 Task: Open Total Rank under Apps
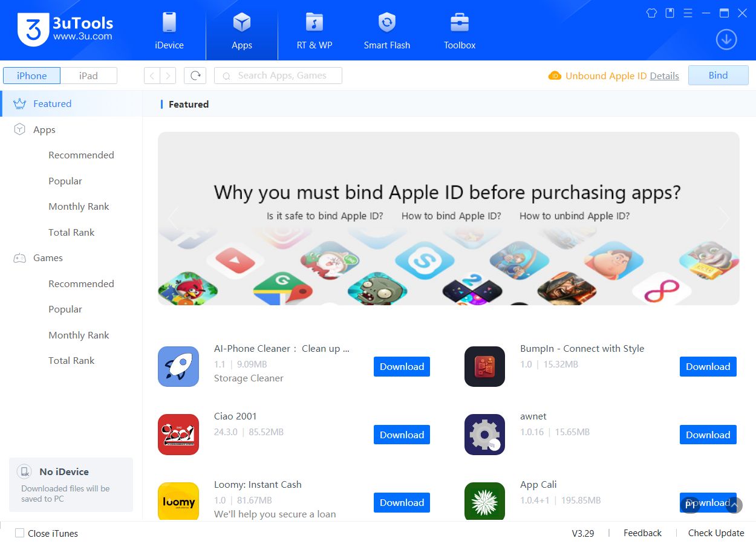(x=71, y=233)
